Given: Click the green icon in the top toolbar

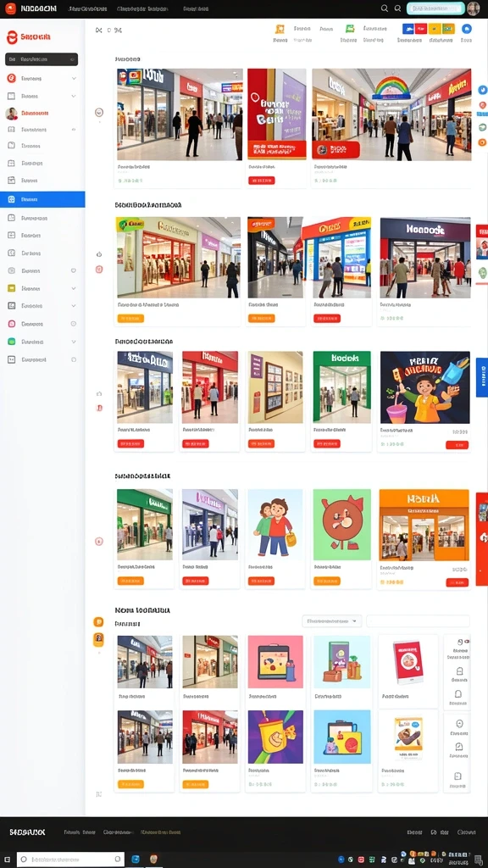Looking at the screenshot, I should coord(350,29).
